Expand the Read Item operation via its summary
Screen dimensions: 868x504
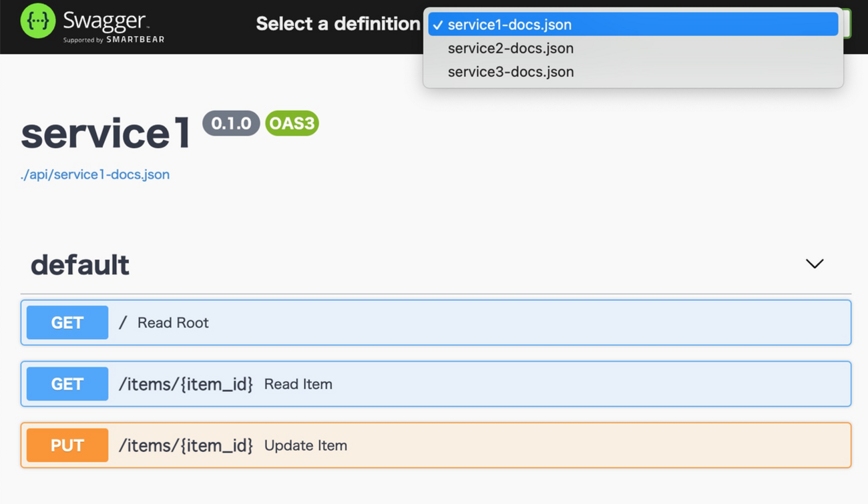coord(298,384)
